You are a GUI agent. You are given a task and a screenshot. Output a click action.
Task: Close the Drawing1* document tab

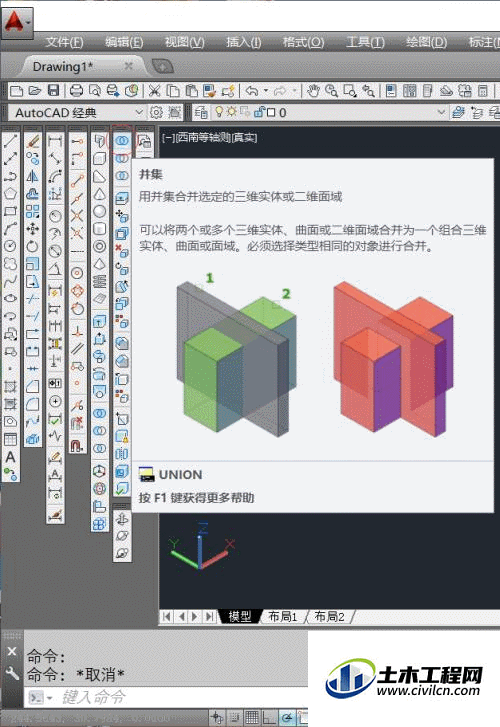pyautogui.click(x=128, y=66)
